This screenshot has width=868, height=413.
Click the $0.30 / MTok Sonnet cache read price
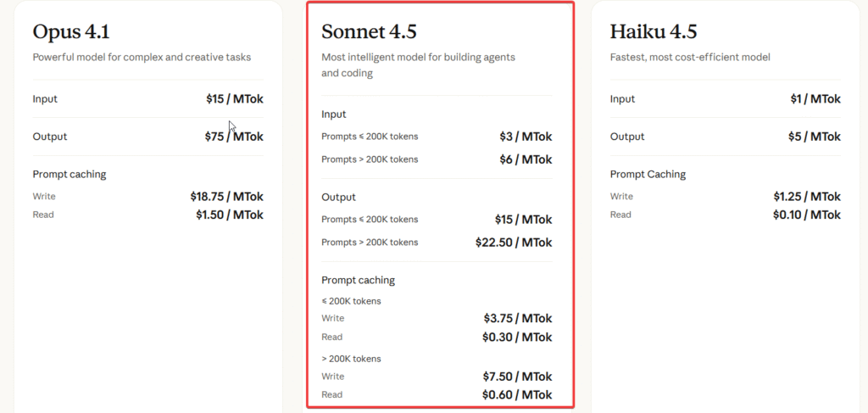click(517, 338)
